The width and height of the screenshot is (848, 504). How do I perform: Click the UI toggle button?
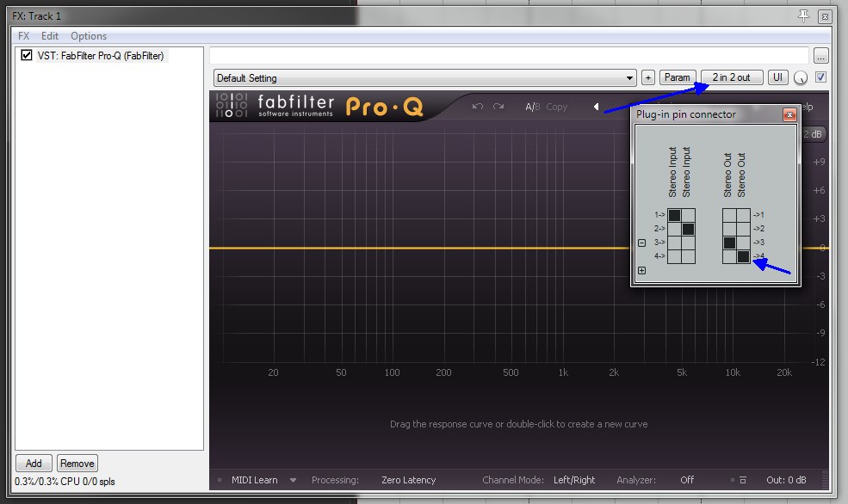coord(777,77)
